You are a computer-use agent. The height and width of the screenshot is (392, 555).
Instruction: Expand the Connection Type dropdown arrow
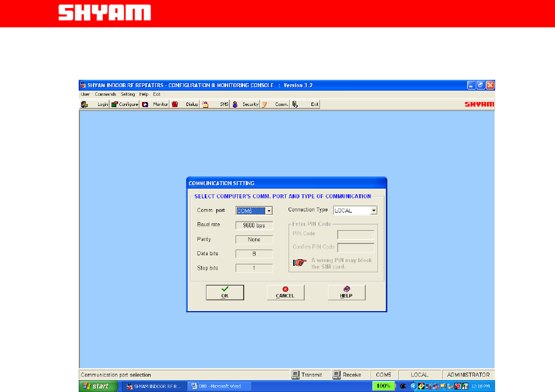coord(374,211)
